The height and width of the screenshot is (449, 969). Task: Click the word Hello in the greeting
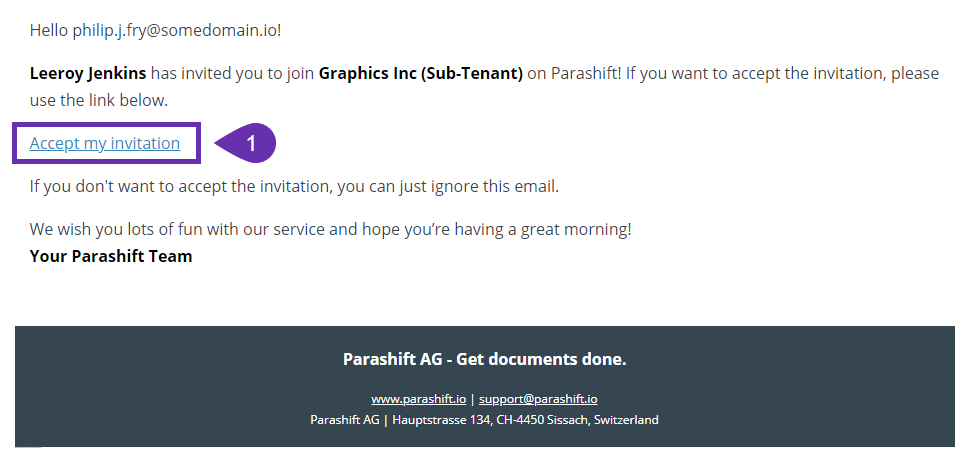[x=49, y=30]
